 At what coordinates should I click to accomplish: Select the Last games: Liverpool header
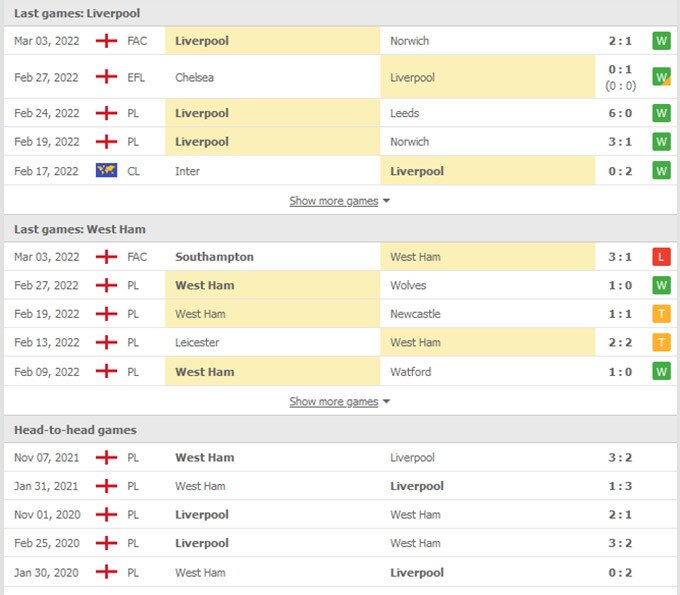[77, 13]
